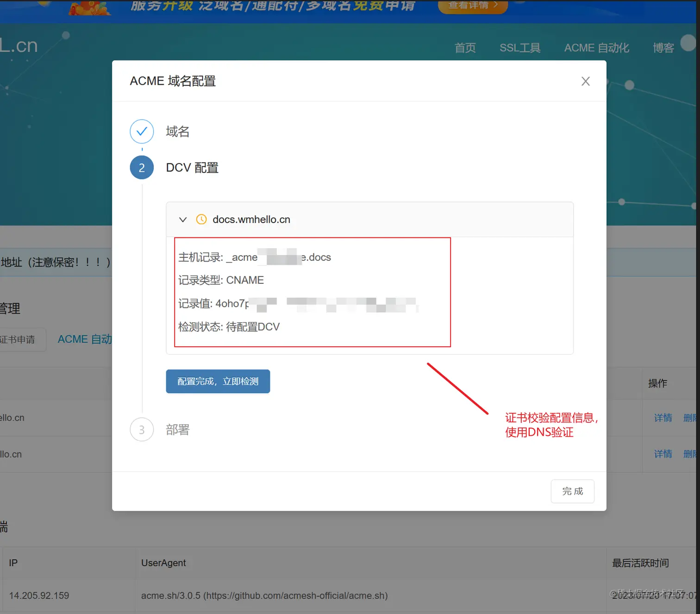The image size is (700, 614).
Task: Click the 配置完成，立即检测 button
Action: 218,381
